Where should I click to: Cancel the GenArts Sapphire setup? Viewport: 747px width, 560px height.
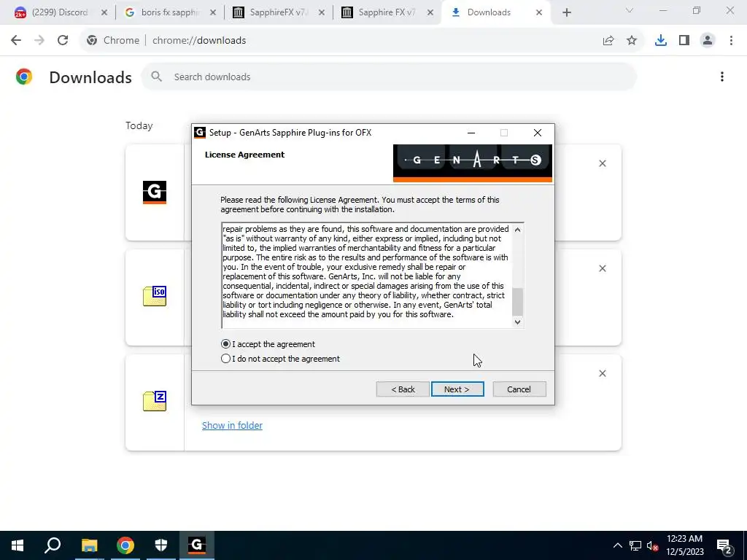[519, 389]
